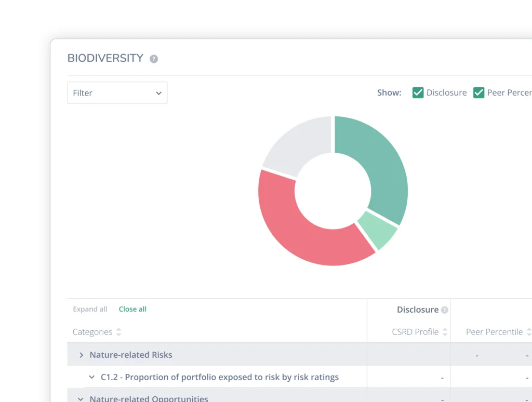Sort by Categories column arrows
Viewport: 532px width, 402px height.
(x=119, y=332)
